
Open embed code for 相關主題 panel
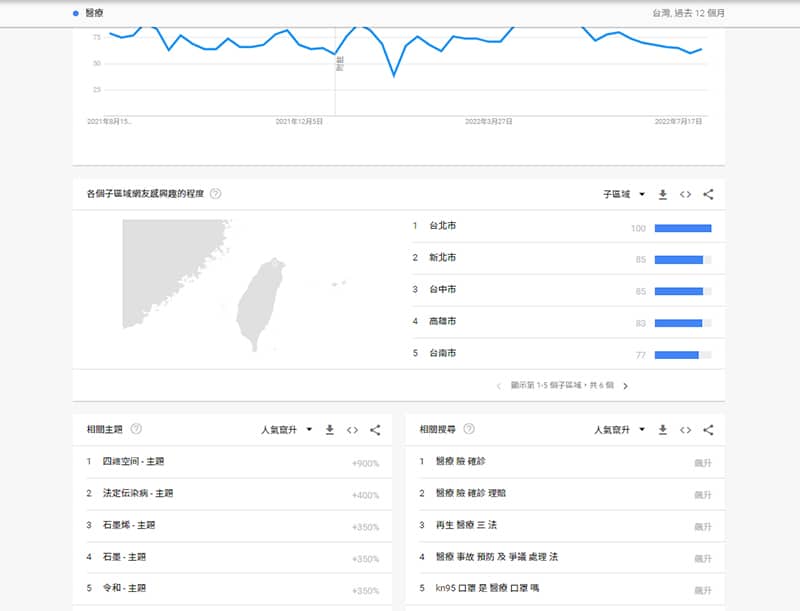(x=352, y=430)
